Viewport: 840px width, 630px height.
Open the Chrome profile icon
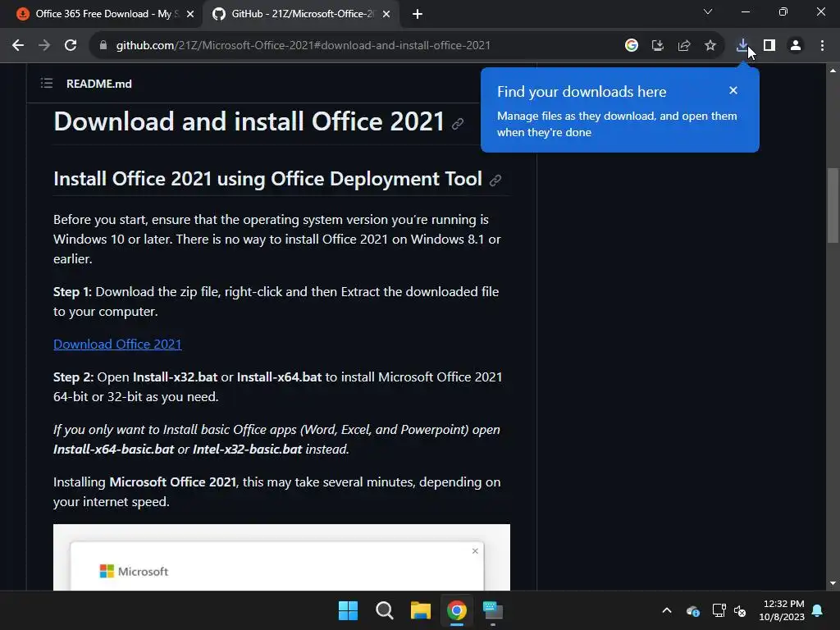coord(796,46)
